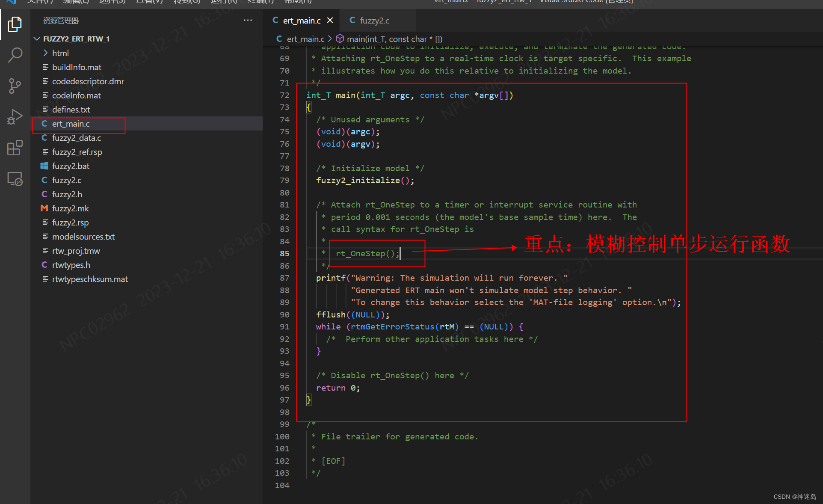Image resolution: width=823 pixels, height=504 pixels.
Task: Click the (void)(argc); statement
Action: coord(348,132)
